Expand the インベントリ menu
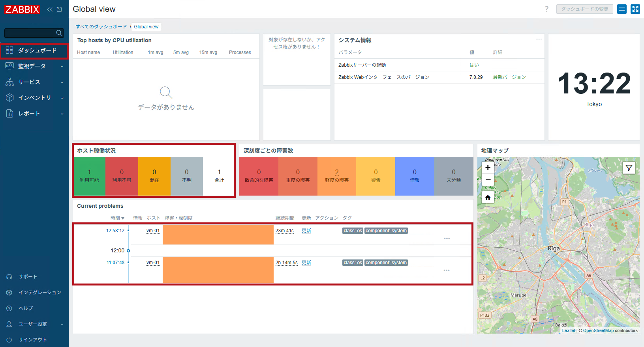Viewport: 644px width, 347px height. 34,98
